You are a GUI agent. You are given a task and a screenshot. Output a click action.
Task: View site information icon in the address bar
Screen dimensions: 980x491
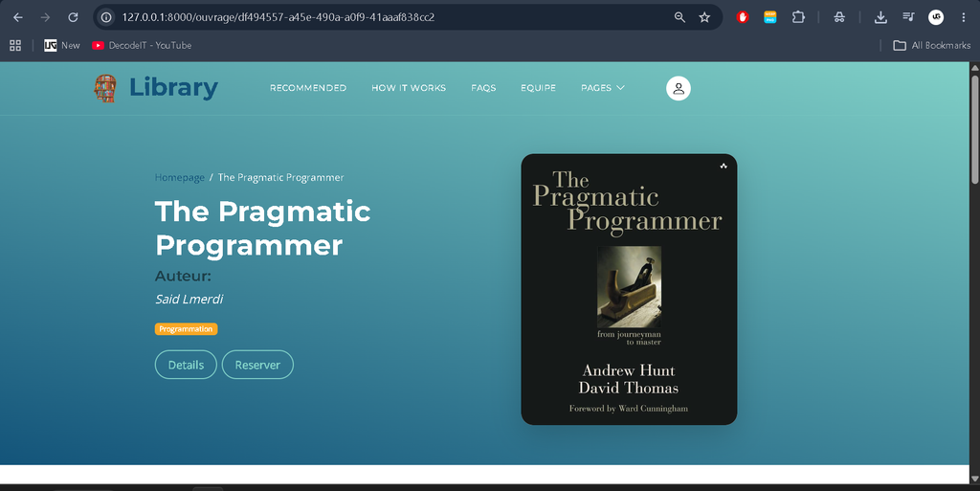(106, 17)
